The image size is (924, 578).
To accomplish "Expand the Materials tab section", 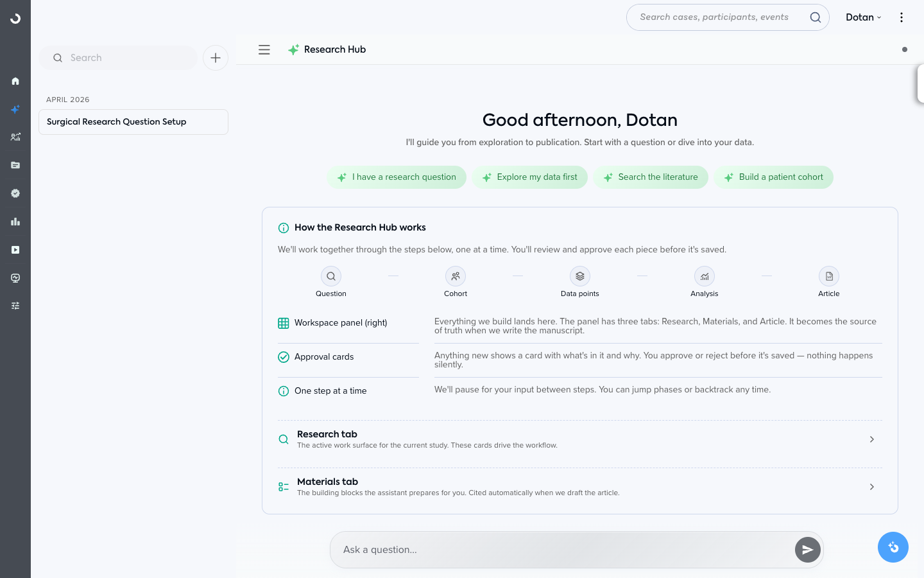I will 580,487.
